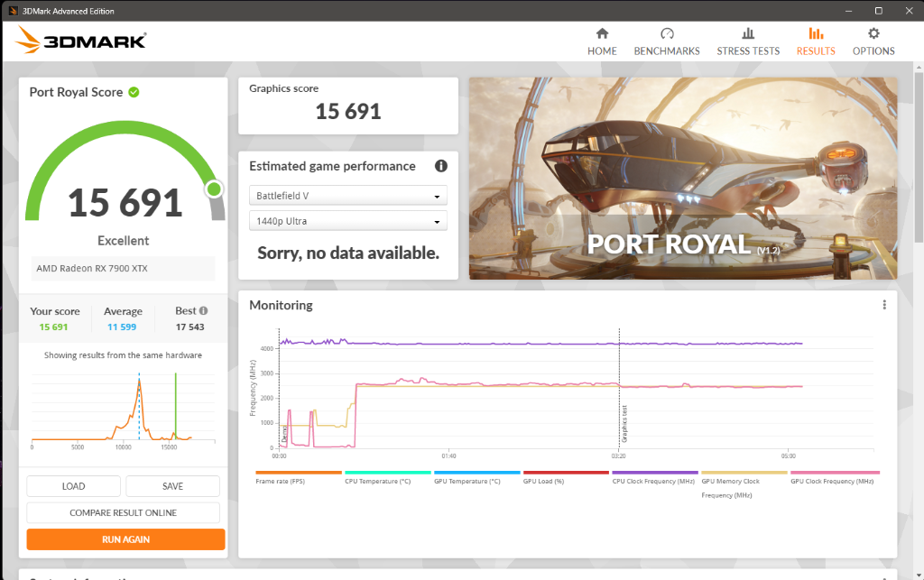Click Your score value 15 691
924x580 pixels.
(53, 327)
